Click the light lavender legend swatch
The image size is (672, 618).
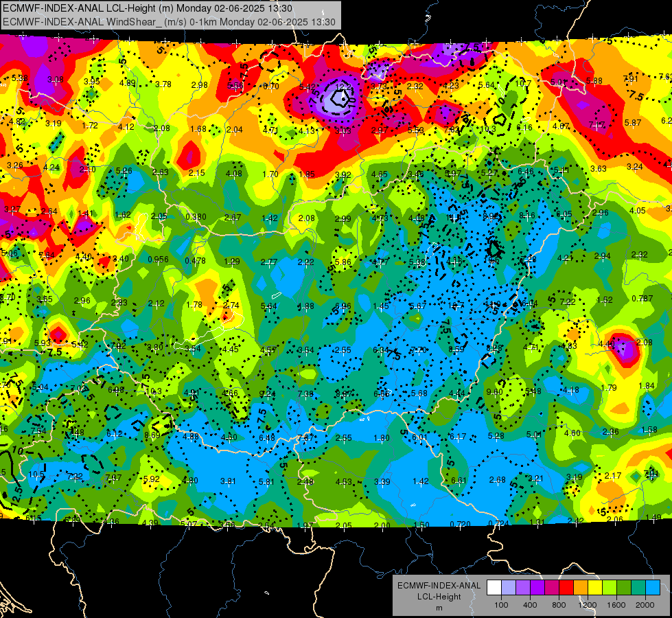click(x=508, y=587)
